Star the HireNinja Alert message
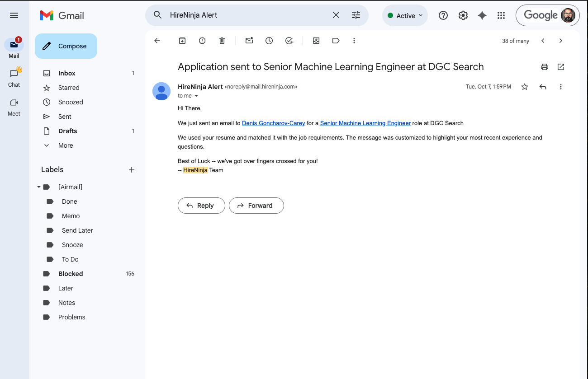This screenshot has height=379, width=588. point(525,87)
